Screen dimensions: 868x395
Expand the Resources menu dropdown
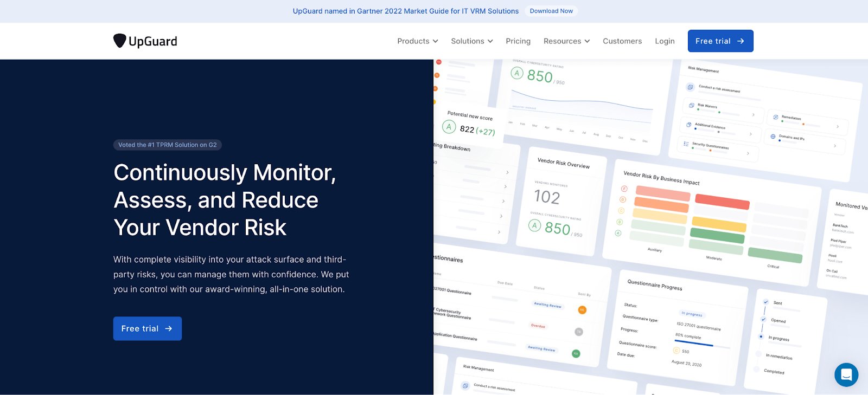pos(566,41)
